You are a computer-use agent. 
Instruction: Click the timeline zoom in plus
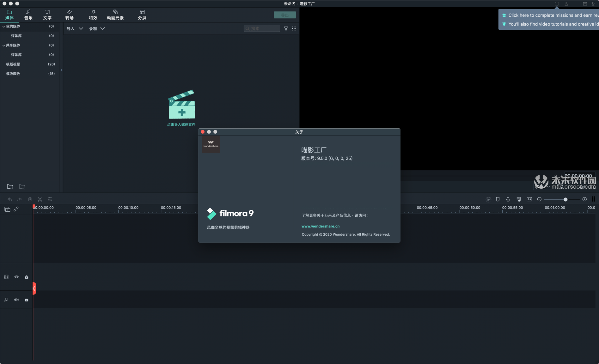click(584, 199)
